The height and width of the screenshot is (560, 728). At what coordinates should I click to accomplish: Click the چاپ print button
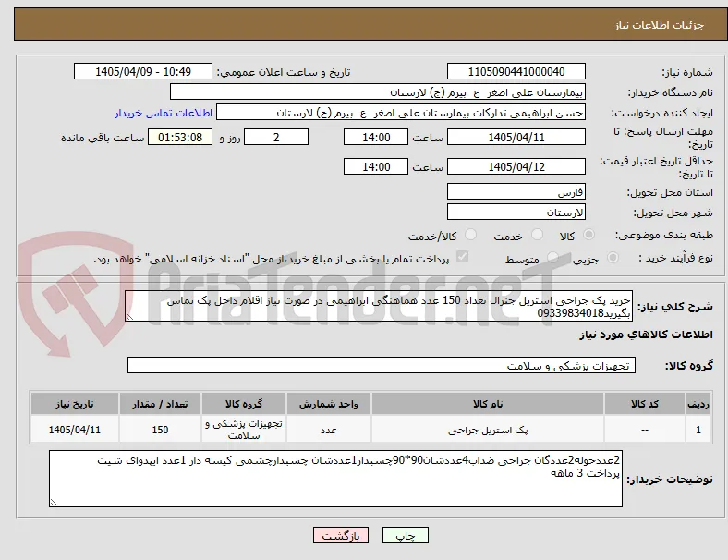[406, 535]
